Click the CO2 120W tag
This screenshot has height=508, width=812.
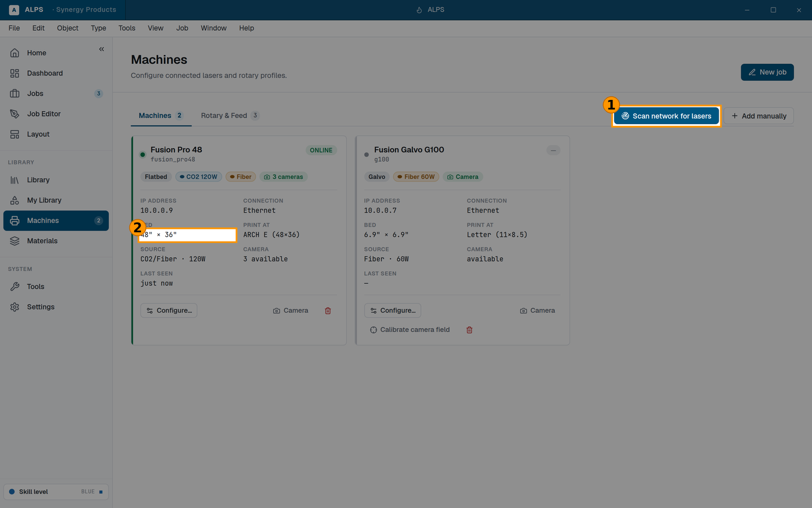[198, 177]
